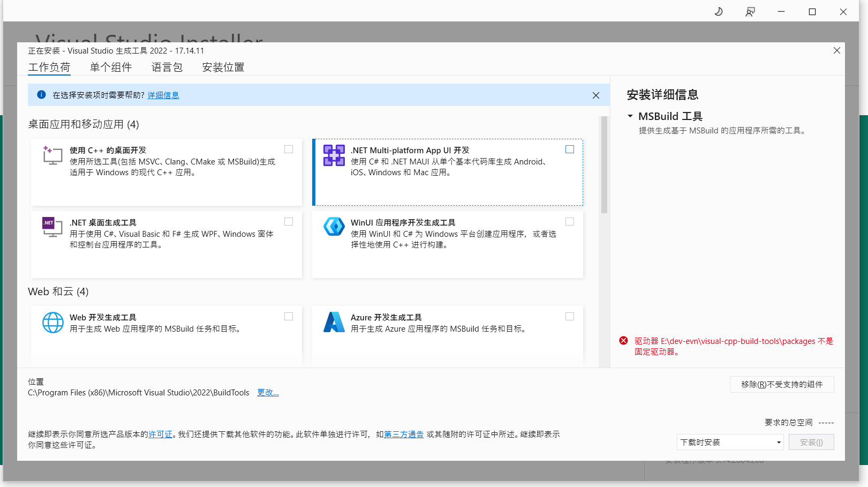Click the C++ desktop development workload icon

(52, 155)
